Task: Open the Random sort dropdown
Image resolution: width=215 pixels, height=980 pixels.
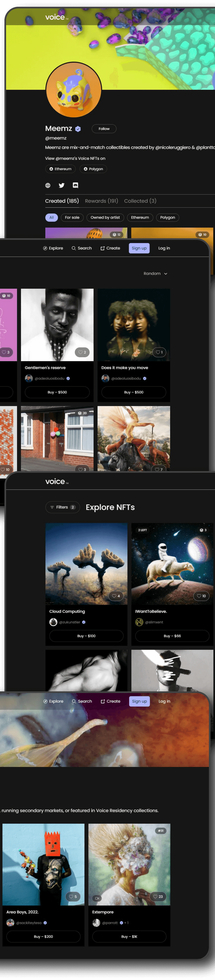Action: [x=156, y=273]
